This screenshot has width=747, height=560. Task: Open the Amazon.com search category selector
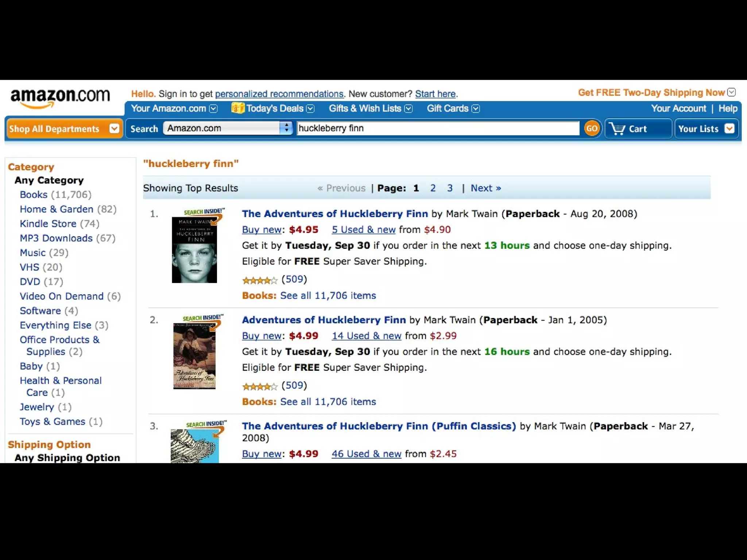(x=228, y=128)
